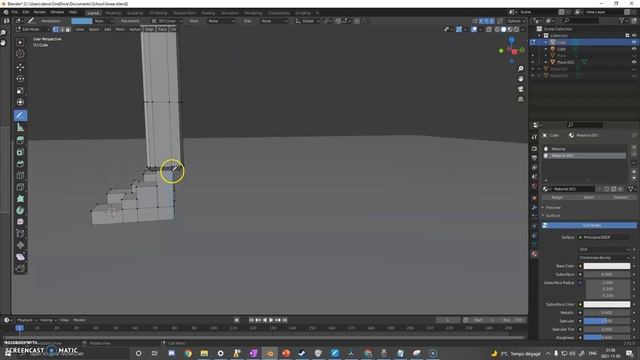This screenshot has width=640, height=360.
Task: Select the Measure tool
Action: (20, 128)
